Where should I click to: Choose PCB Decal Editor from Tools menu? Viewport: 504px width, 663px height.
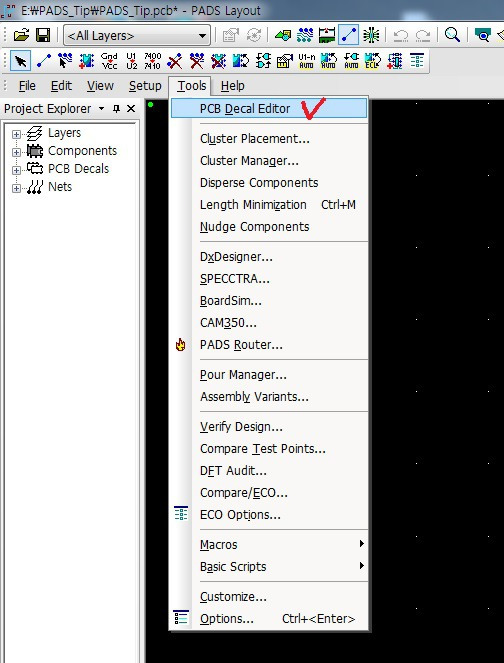click(269, 108)
